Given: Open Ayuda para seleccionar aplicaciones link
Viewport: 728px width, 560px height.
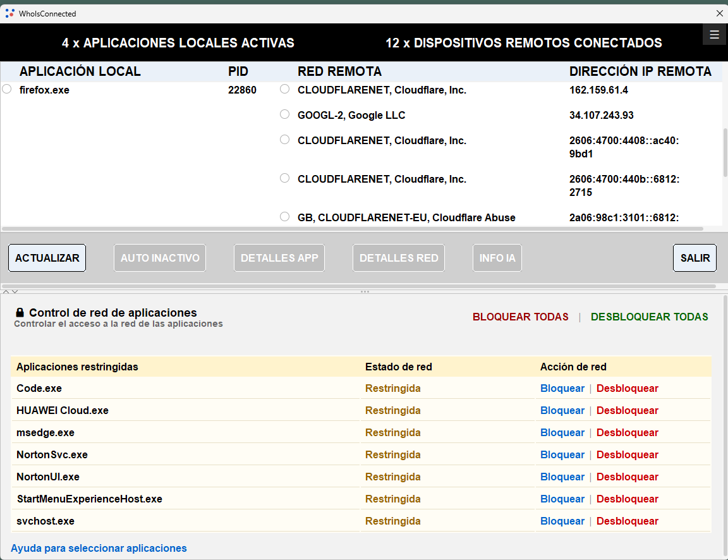Looking at the screenshot, I should click(x=99, y=549).
